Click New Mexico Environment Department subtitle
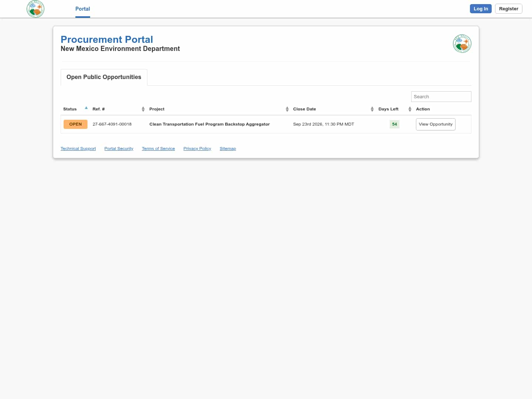532x399 pixels. (x=120, y=49)
